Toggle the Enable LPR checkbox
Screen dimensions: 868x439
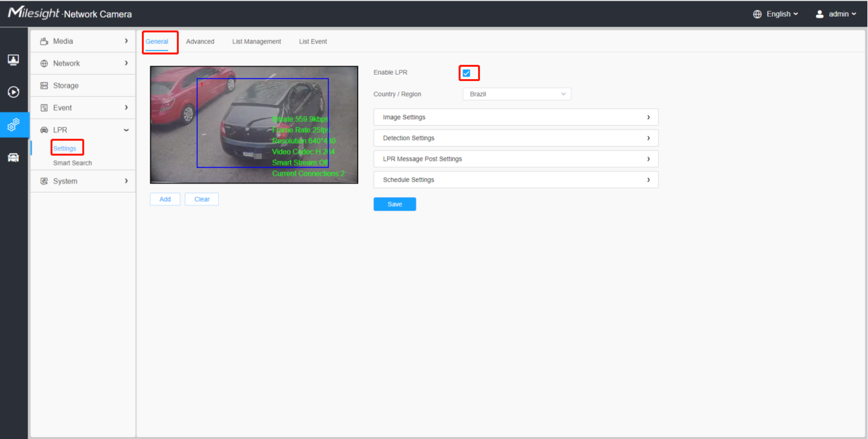(x=466, y=73)
